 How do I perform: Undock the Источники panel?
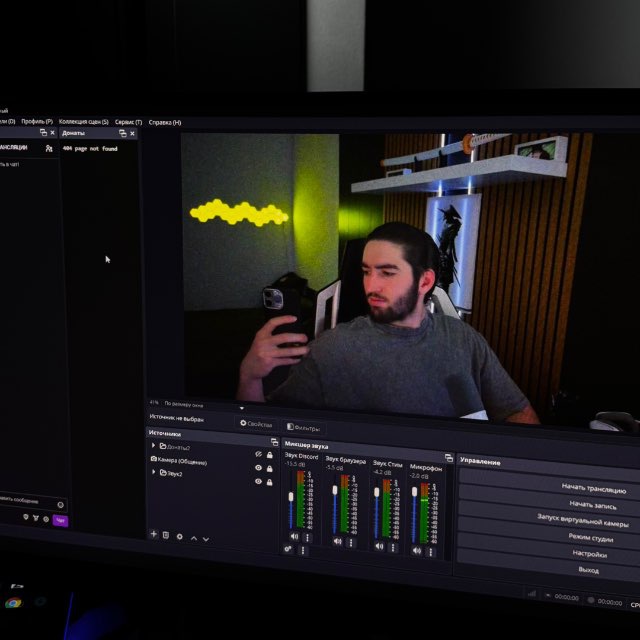[274, 442]
